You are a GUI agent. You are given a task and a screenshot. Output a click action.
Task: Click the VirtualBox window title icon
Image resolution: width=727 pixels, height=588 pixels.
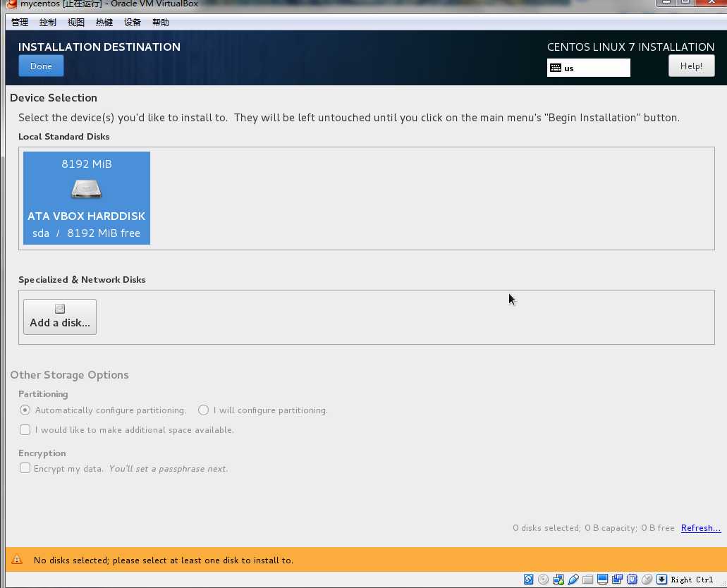click(x=11, y=4)
